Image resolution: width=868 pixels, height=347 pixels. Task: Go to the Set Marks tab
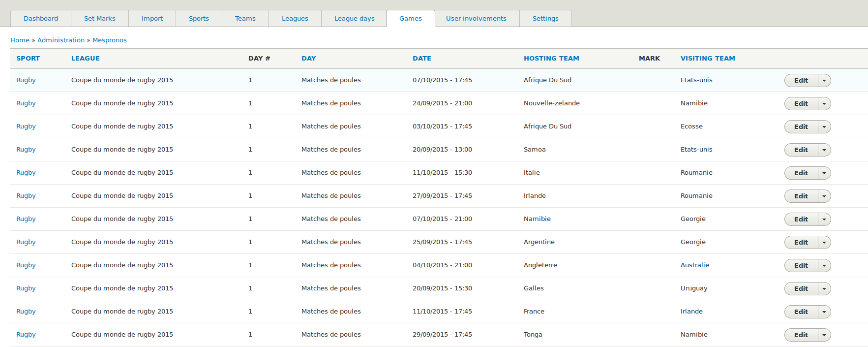pyautogui.click(x=100, y=19)
